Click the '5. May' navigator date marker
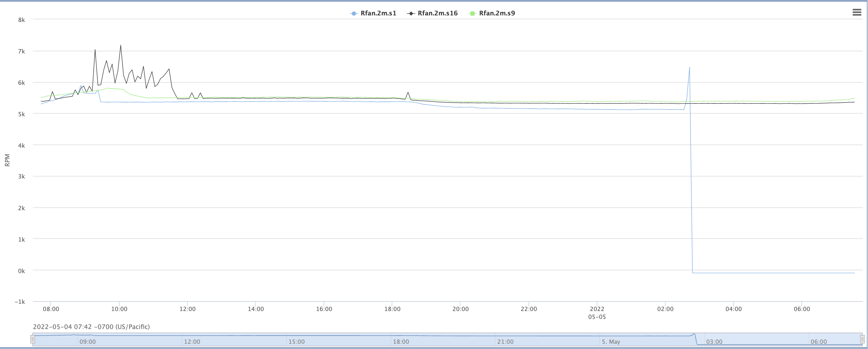Viewport: 868px width, 349px height. (x=611, y=341)
